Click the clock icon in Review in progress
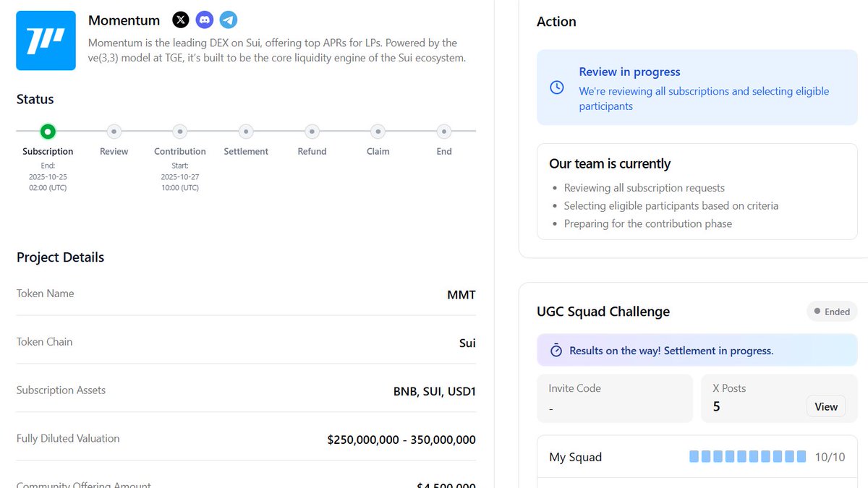This screenshot has height=488, width=868. coord(557,87)
